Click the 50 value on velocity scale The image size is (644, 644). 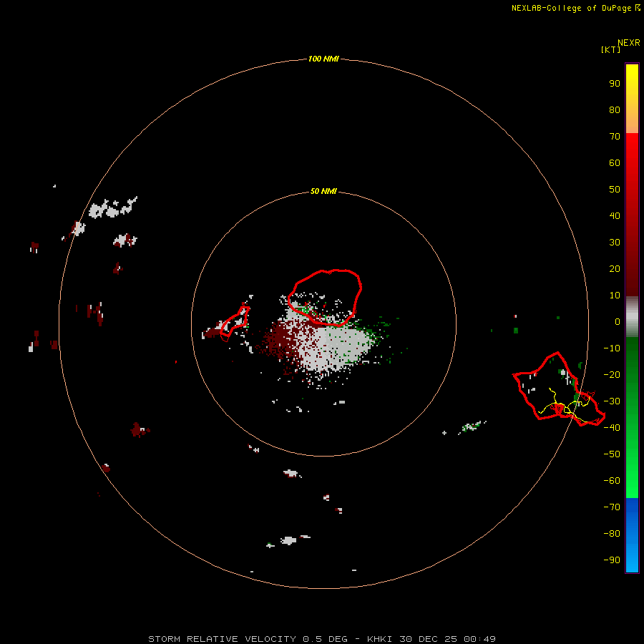click(x=615, y=190)
